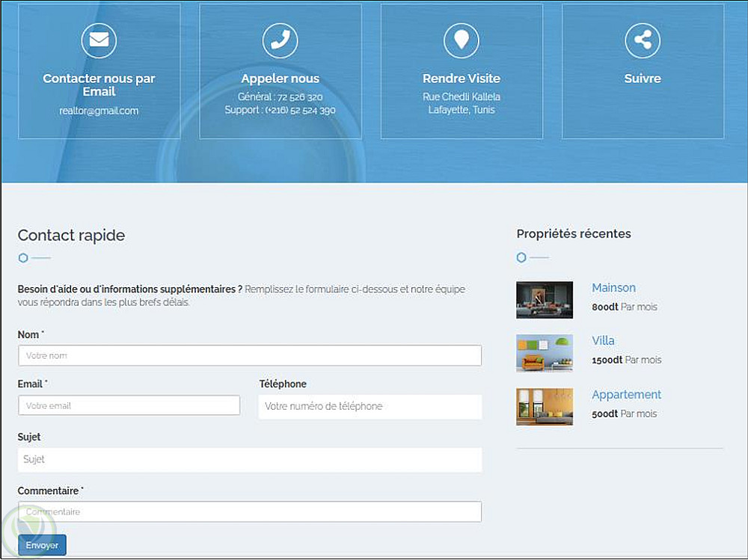Click the 'Téléphone' field label
Viewport: 748px width, 560px height.
pyautogui.click(x=283, y=384)
